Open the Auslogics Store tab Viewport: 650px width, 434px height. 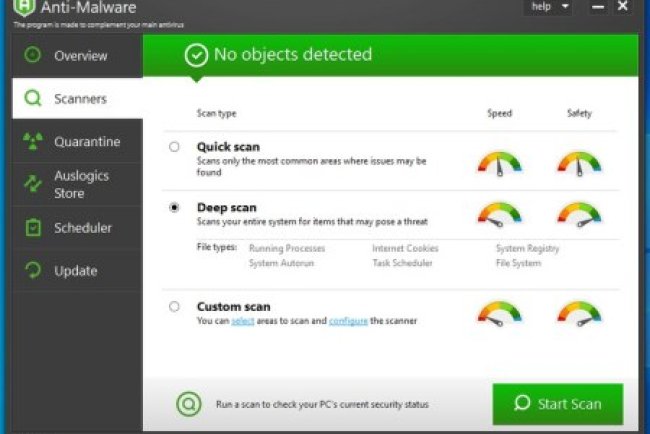click(78, 184)
